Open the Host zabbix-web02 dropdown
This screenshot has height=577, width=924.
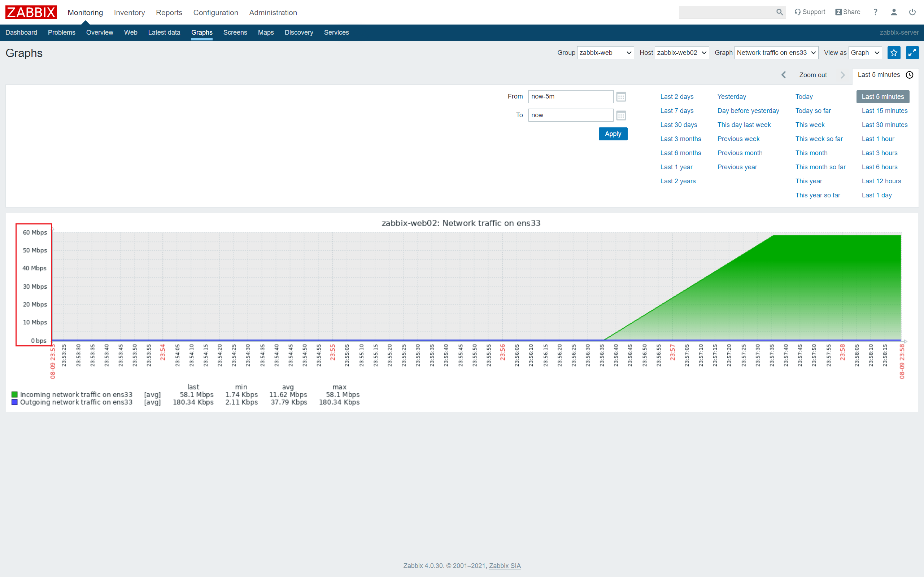[682, 53]
